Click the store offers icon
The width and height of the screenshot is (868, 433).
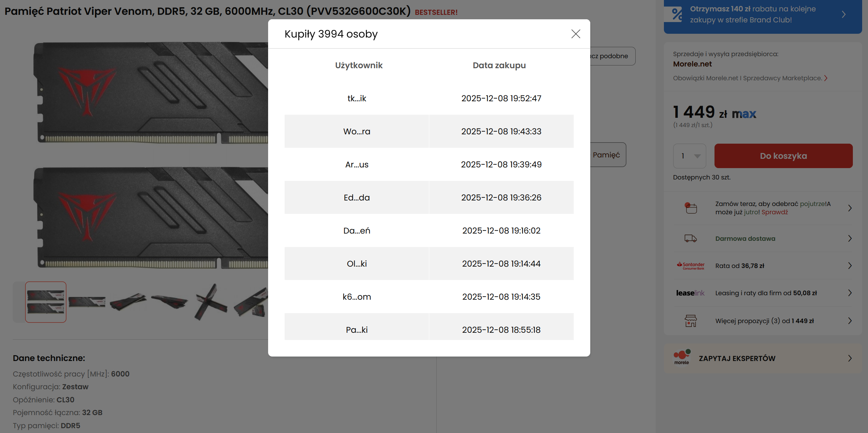690,321
